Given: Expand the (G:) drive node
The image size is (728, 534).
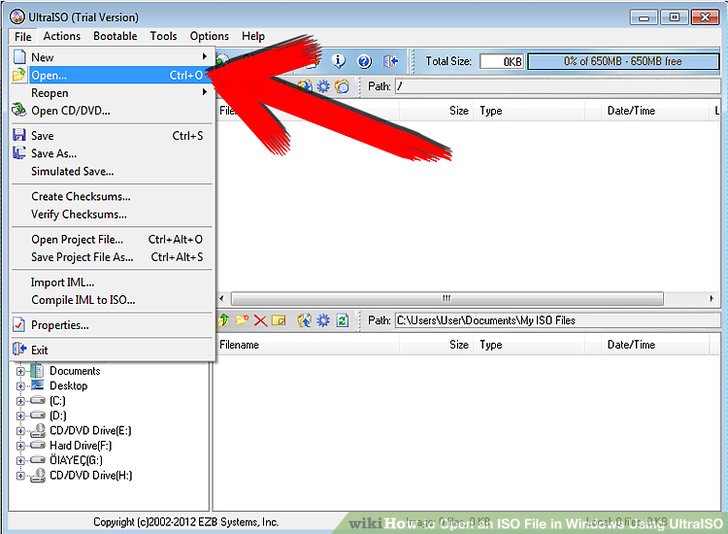Looking at the screenshot, I should [x=20, y=460].
